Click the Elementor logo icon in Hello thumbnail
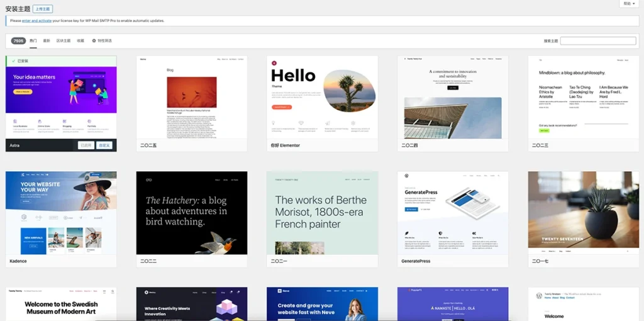The width and height of the screenshot is (644, 321). [x=274, y=63]
